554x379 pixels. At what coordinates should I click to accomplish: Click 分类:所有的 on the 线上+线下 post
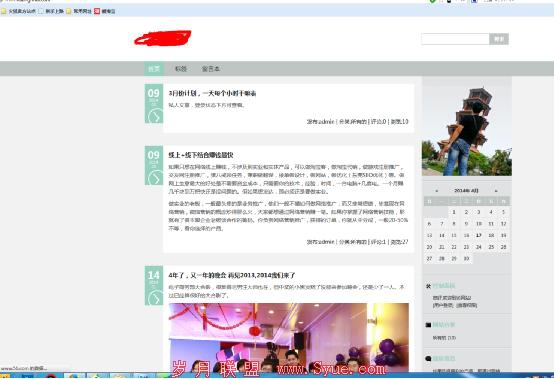point(353,242)
